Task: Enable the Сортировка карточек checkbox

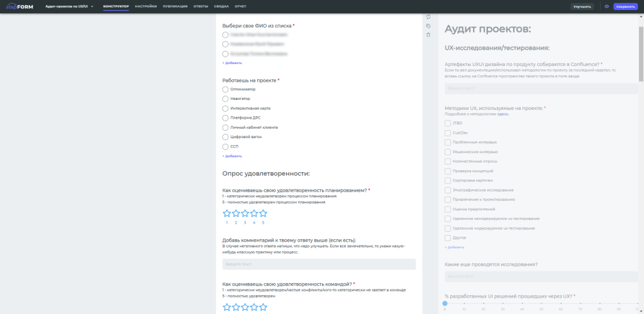Action: pos(448,180)
